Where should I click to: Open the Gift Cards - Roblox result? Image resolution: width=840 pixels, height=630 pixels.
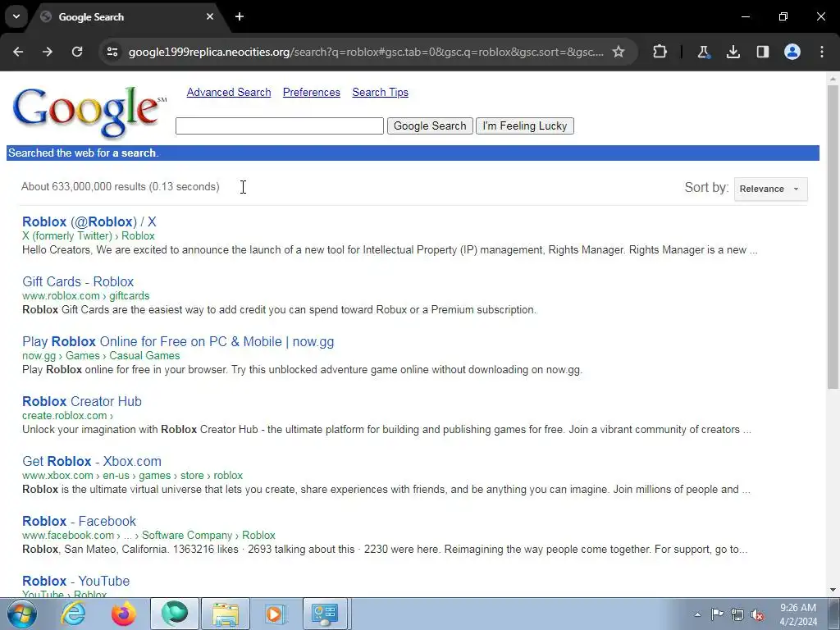coord(78,282)
